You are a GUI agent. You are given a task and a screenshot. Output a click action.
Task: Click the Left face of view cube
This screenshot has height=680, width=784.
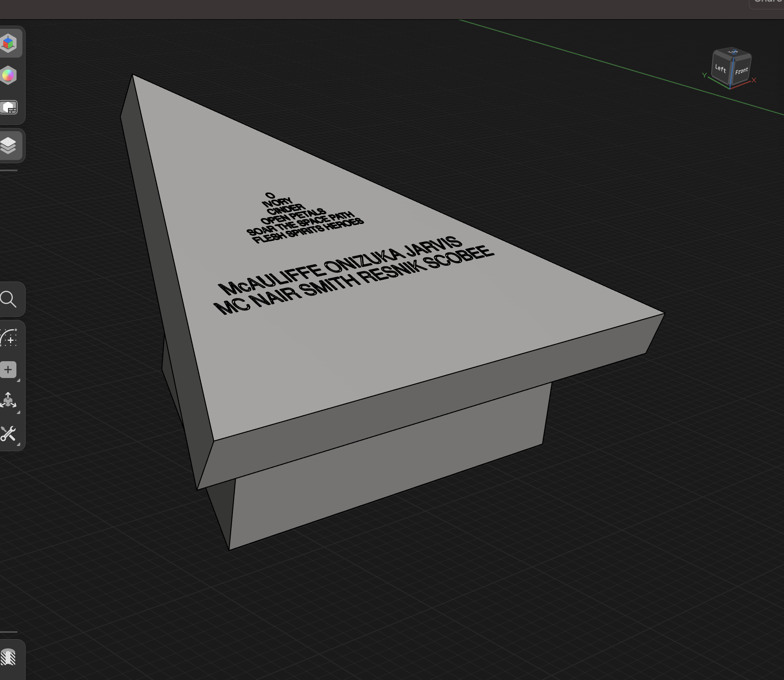tap(720, 69)
